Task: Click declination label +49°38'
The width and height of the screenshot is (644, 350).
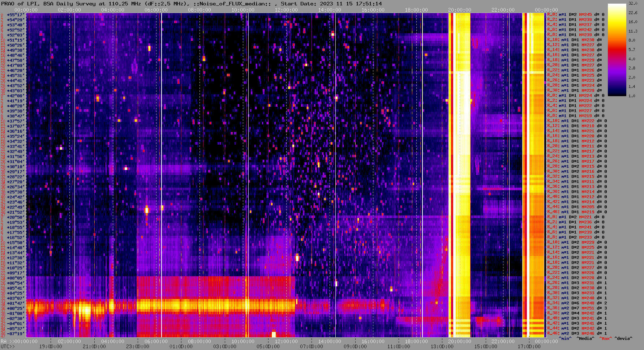Action: pos(15,50)
